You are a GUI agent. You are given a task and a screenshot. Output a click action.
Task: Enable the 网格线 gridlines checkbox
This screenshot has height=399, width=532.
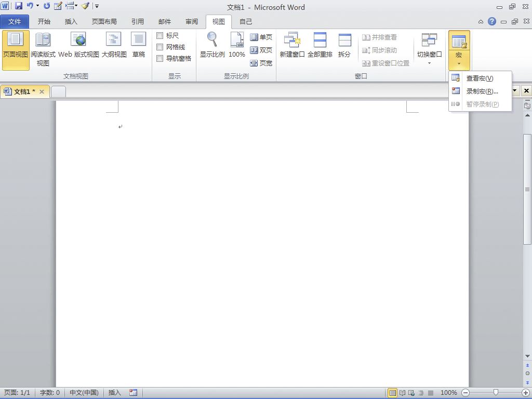pyautogui.click(x=160, y=47)
